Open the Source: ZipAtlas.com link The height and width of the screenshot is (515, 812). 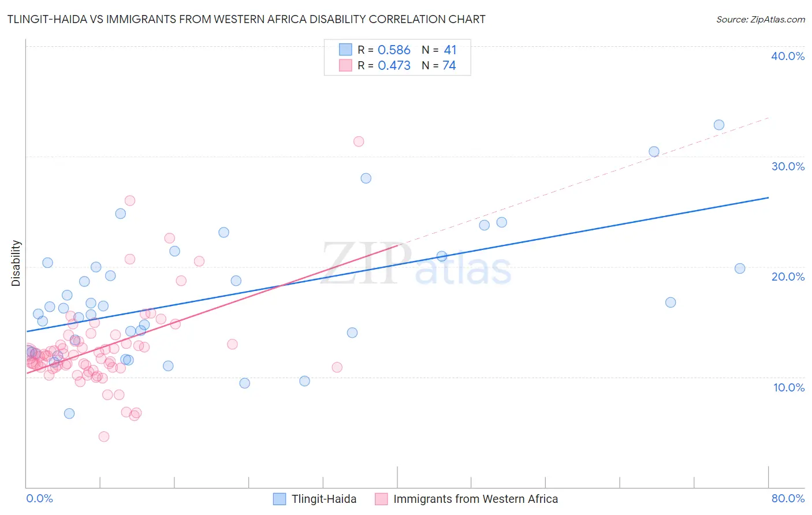coord(761,19)
